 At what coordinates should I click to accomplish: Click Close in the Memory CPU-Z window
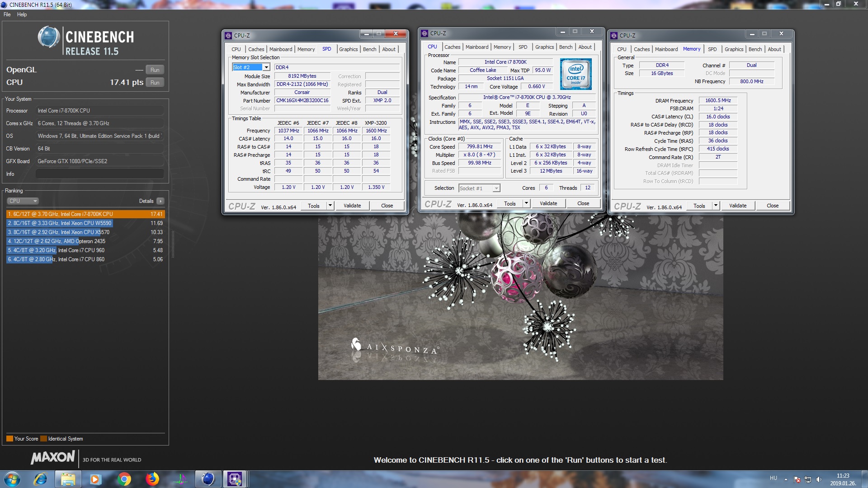[773, 206]
